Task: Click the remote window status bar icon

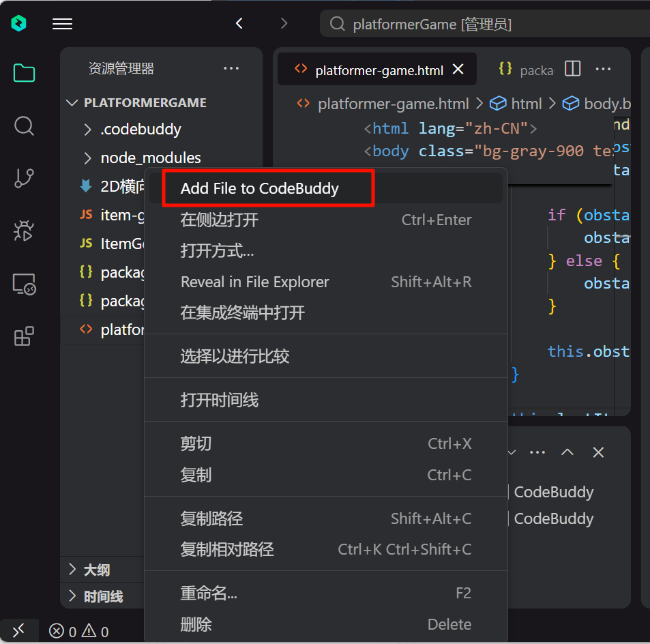Action: (19, 630)
